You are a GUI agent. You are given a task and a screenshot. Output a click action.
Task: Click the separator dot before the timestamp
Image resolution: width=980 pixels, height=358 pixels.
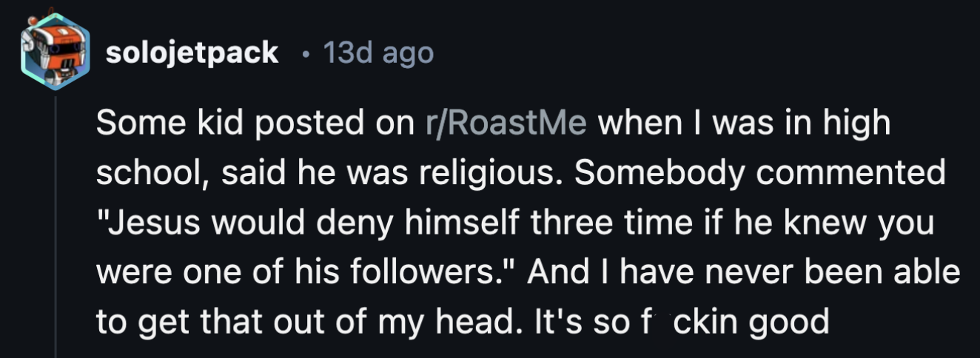[x=306, y=54]
